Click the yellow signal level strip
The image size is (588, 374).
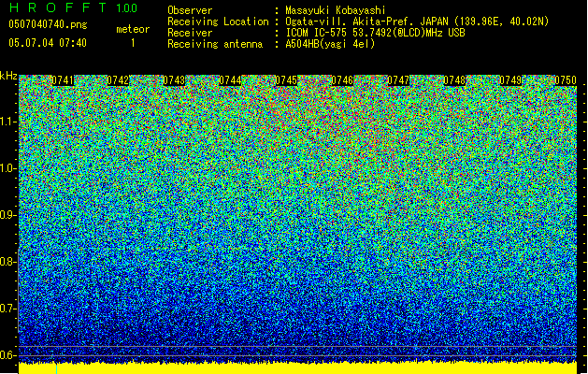coord(297,368)
